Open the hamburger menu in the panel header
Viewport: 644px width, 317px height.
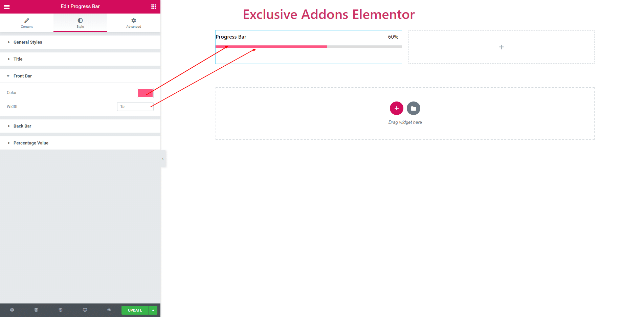(7, 6)
